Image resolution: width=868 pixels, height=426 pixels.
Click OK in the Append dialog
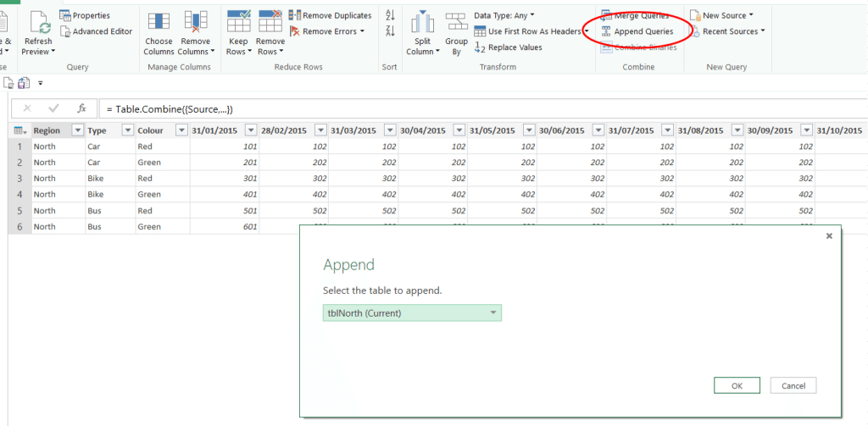click(x=737, y=386)
